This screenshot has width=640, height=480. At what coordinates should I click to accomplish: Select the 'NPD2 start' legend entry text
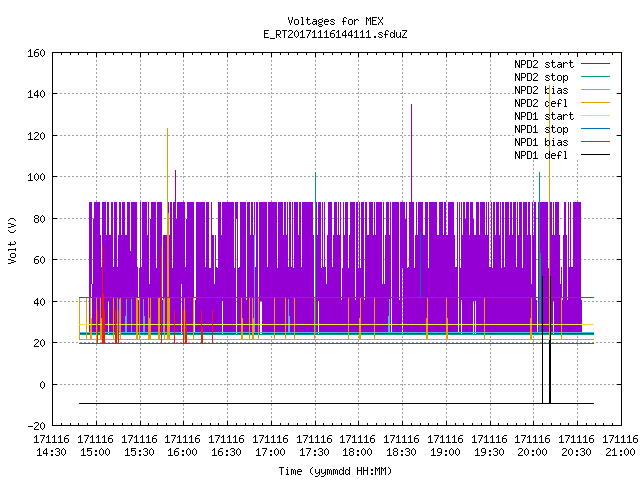[544, 64]
